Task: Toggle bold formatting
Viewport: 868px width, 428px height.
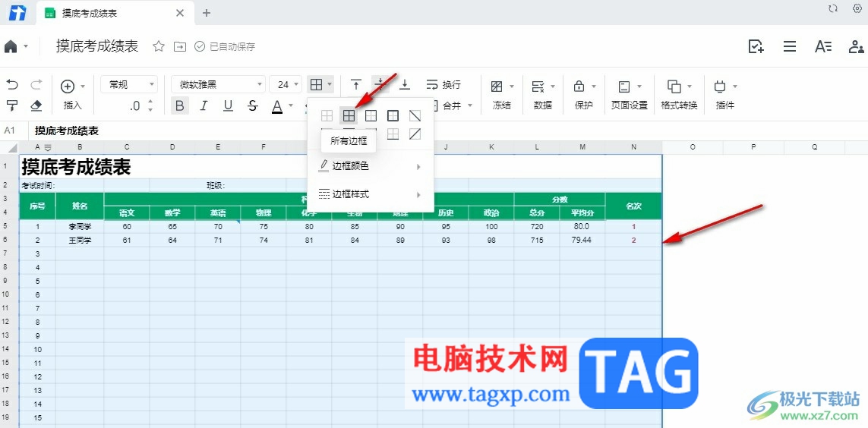Action: (180, 105)
